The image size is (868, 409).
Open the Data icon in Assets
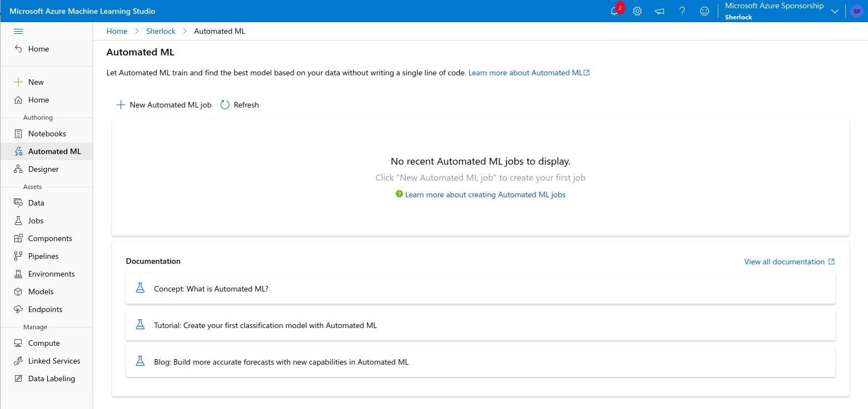coord(18,203)
